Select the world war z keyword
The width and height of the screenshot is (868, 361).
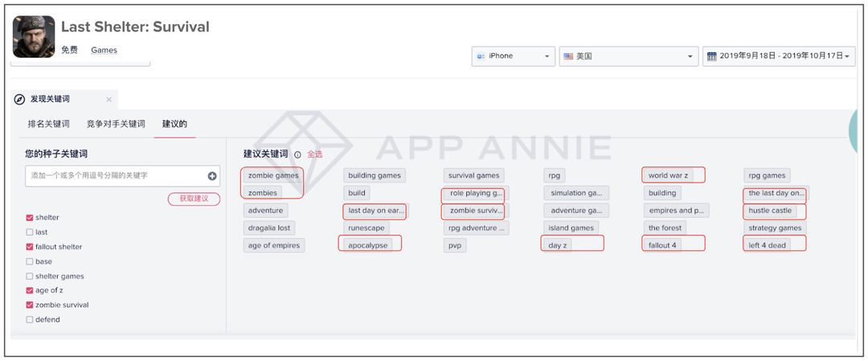[x=668, y=175]
